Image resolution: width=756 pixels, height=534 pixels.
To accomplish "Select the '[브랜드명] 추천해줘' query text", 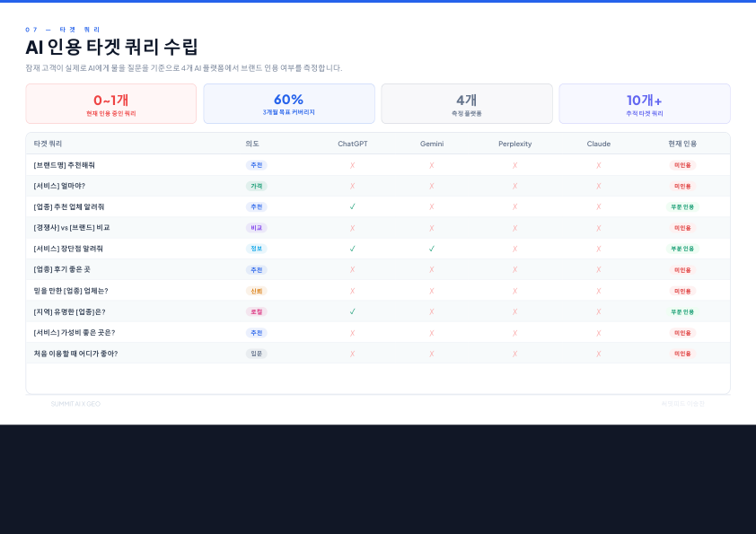I will tap(64, 165).
